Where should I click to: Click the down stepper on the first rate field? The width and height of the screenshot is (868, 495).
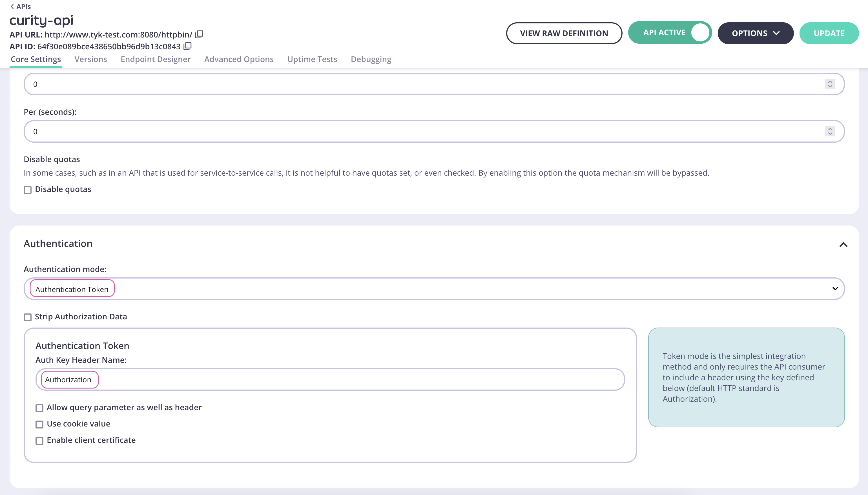830,86
